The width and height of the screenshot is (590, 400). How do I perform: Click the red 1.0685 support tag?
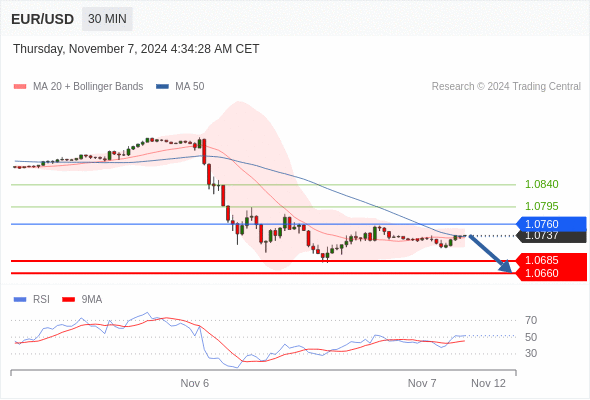pyautogui.click(x=551, y=260)
